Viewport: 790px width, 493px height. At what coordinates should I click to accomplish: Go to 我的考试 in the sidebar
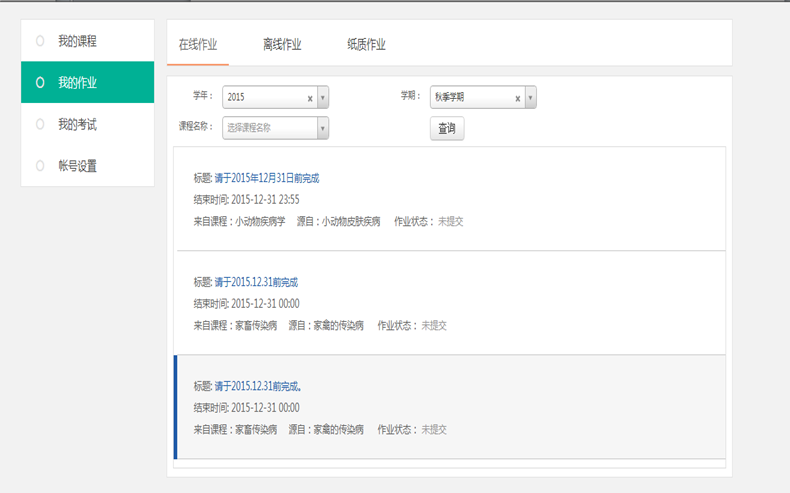coord(88,124)
